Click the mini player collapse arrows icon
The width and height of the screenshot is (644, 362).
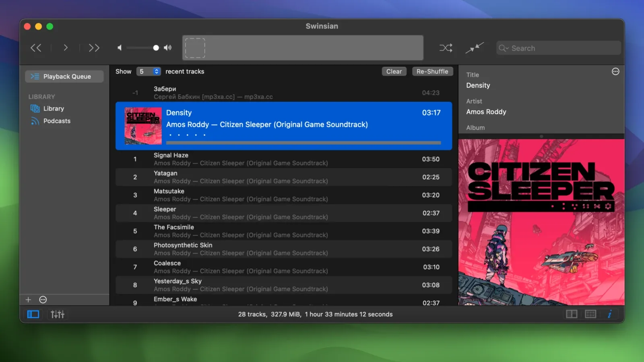(475, 48)
